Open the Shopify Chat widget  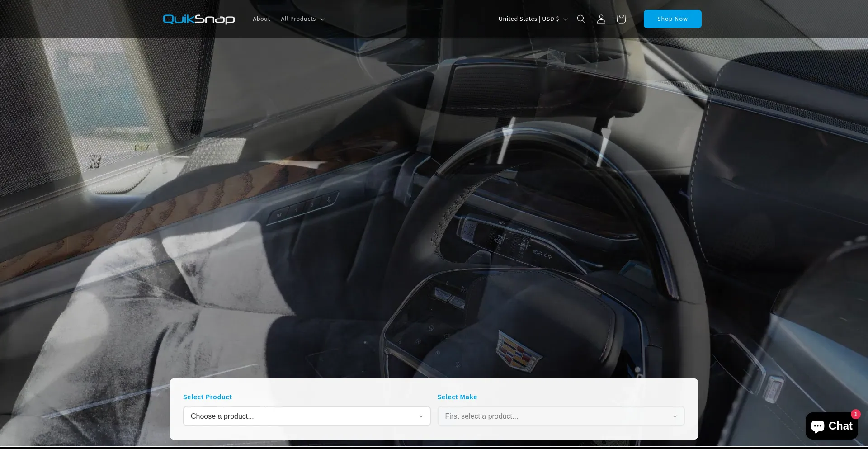[x=832, y=426]
